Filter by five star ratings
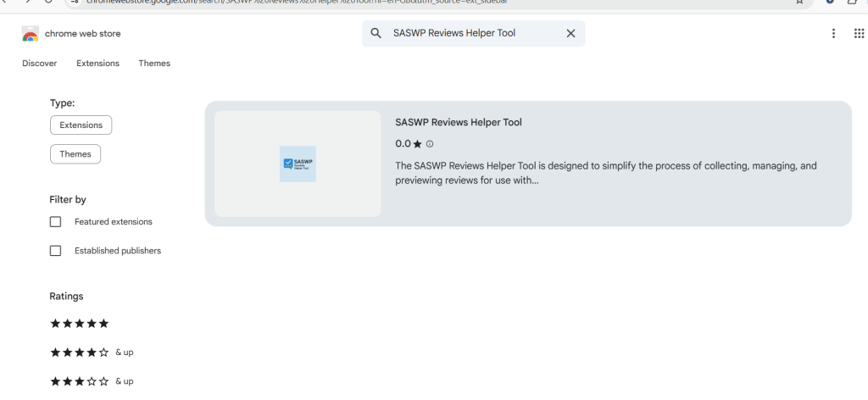This screenshot has width=868, height=400. click(79, 324)
